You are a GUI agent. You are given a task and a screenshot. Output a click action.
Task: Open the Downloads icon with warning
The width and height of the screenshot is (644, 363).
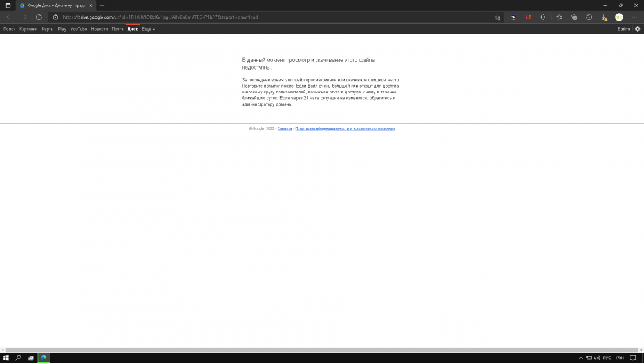[604, 17]
